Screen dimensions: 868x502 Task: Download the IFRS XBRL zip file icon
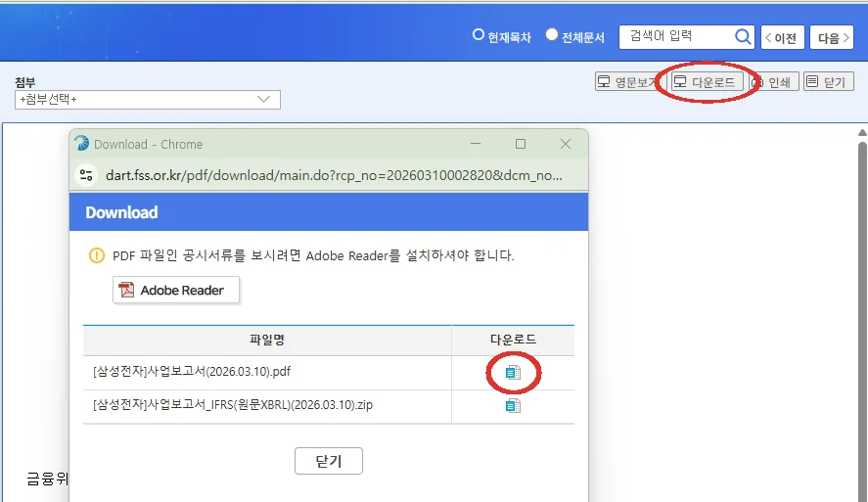tap(513, 406)
